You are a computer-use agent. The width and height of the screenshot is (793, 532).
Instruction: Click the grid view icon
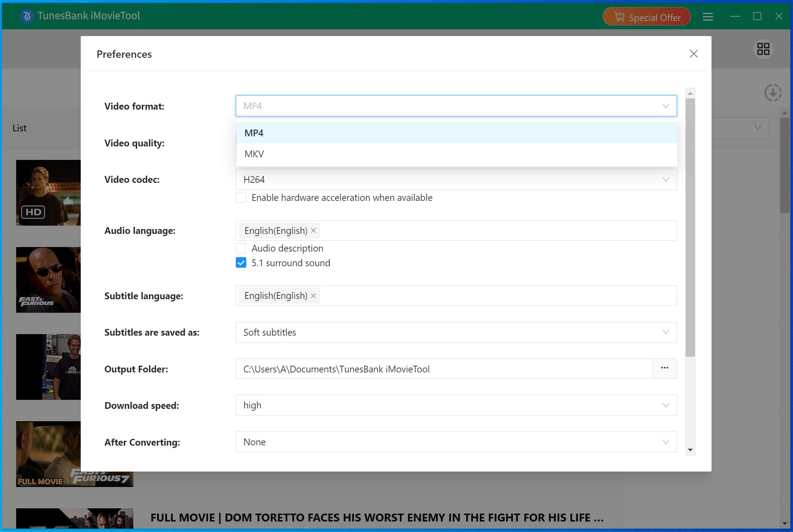(x=763, y=49)
